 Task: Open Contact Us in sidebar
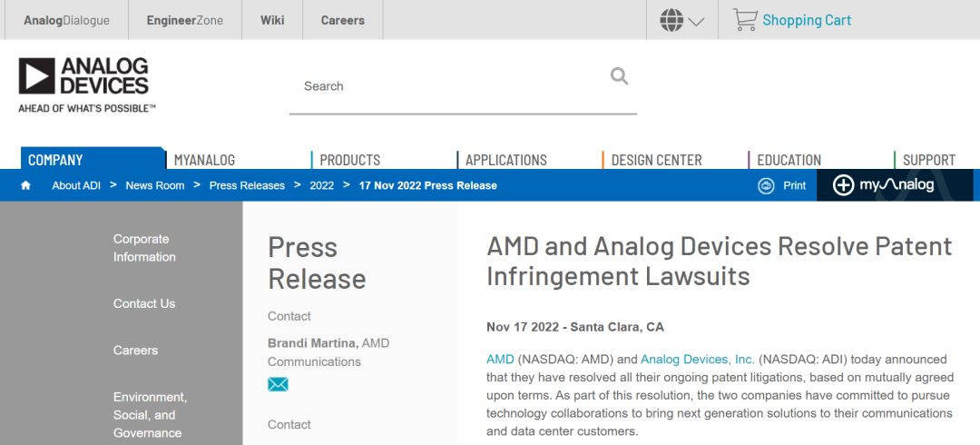click(x=144, y=303)
